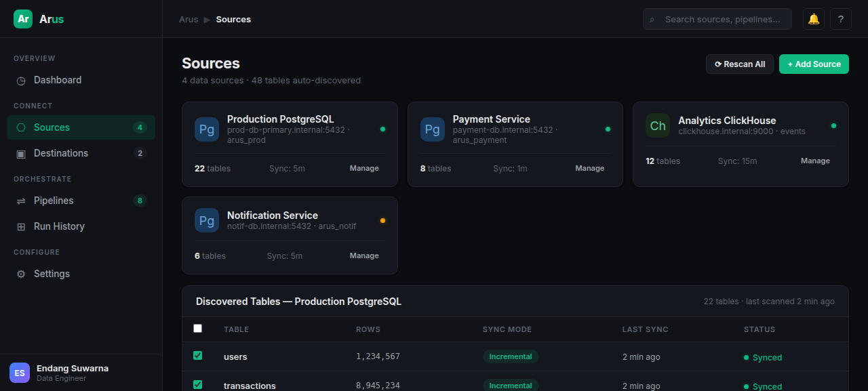Click Payment Service Pg icon

[433, 129]
